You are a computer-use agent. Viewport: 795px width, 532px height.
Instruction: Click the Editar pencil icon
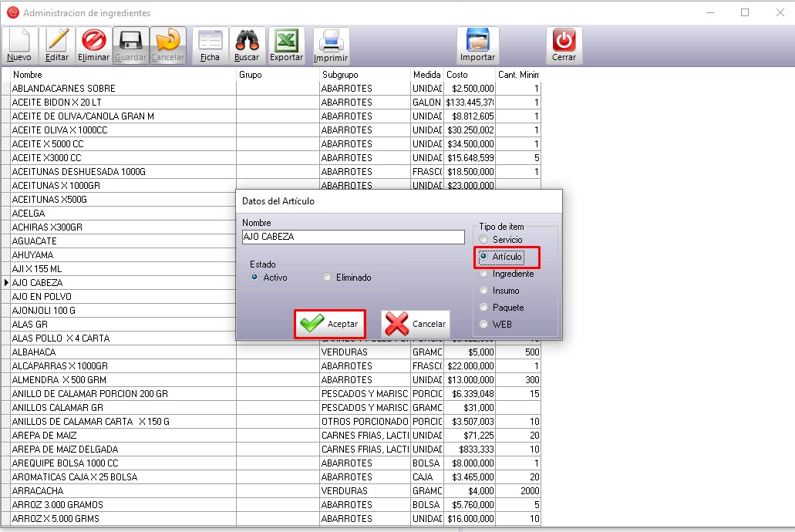(57, 45)
